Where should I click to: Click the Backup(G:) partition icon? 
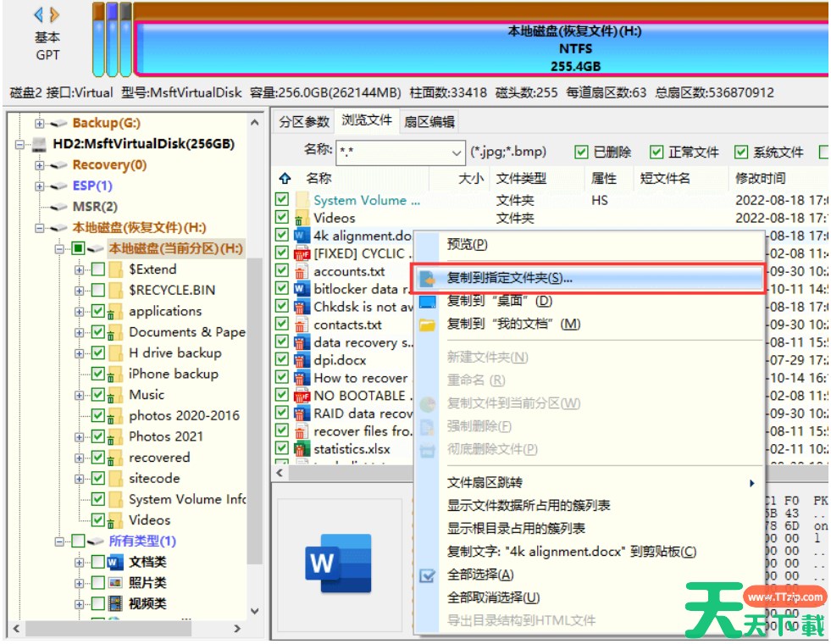coord(58,123)
